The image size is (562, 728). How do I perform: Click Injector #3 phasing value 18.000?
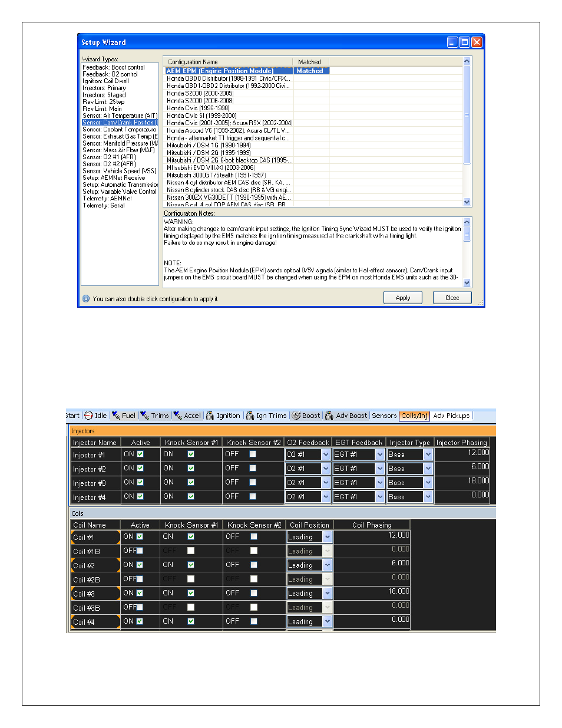coord(478,481)
